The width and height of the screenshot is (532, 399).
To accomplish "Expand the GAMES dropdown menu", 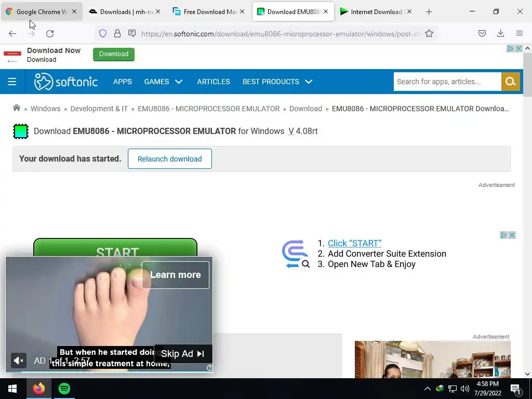I will tap(163, 82).
